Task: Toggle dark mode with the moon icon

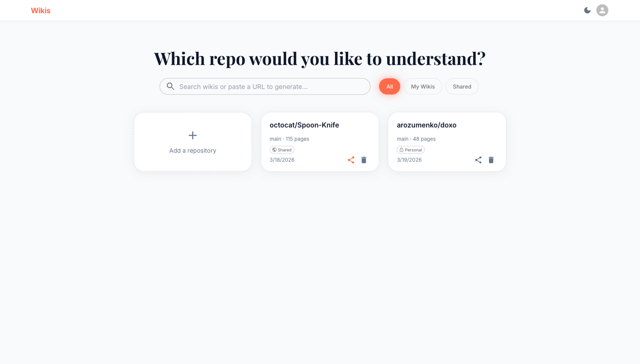Action: [x=587, y=10]
